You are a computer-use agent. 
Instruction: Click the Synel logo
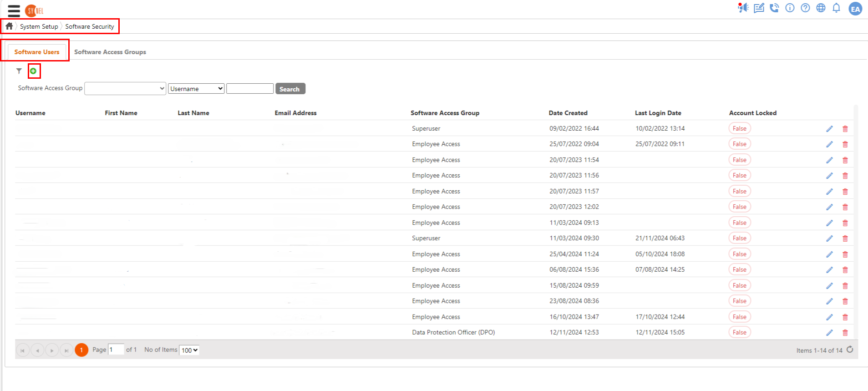pyautogui.click(x=35, y=10)
